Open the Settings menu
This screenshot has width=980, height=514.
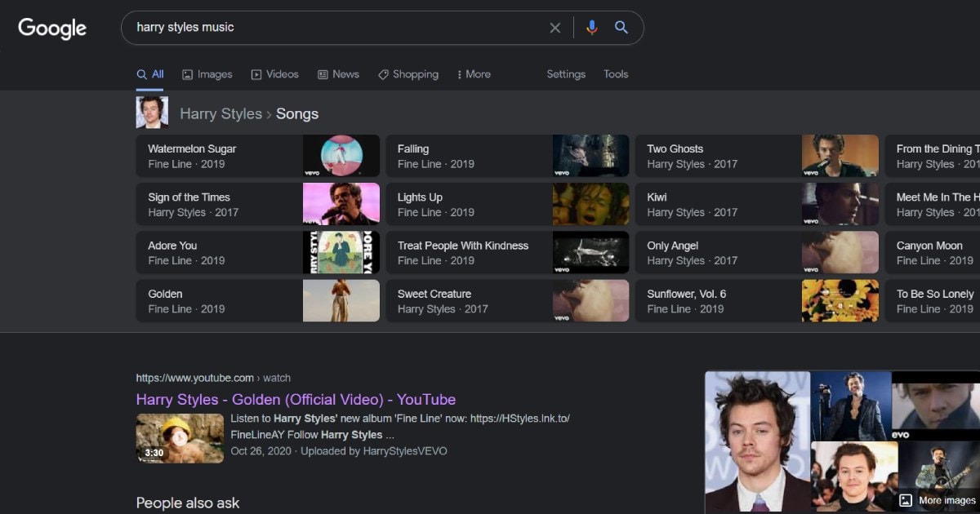pyautogui.click(x=566, y=74)
